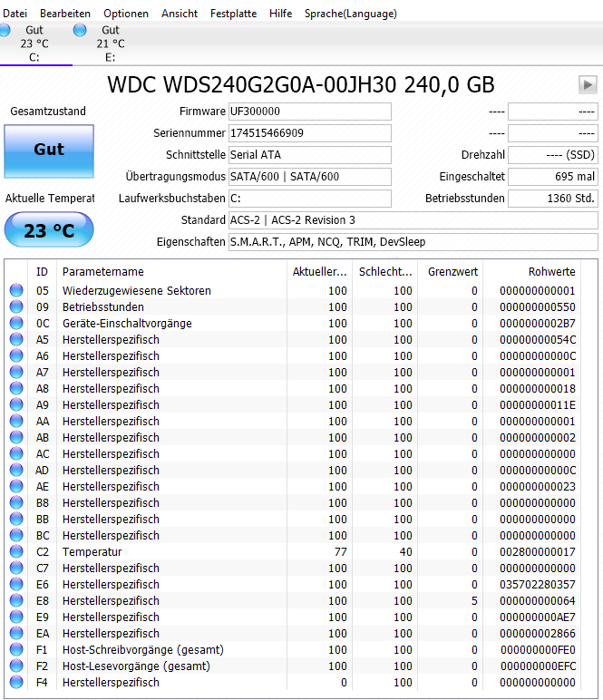Click the Betriebsstunden value 1360 Std.
The image size is (603, 700).
(553, 199)
